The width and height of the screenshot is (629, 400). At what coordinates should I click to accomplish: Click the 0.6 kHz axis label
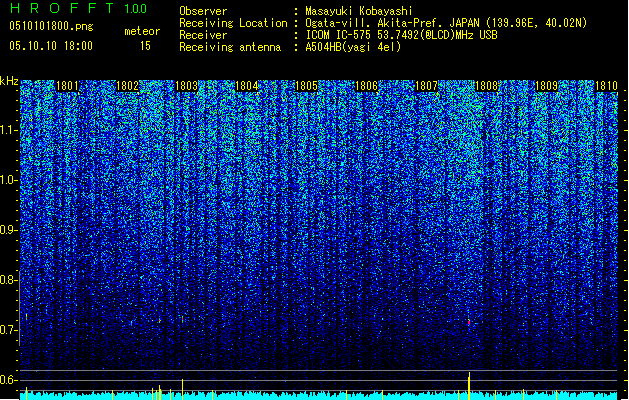[9, 380]
